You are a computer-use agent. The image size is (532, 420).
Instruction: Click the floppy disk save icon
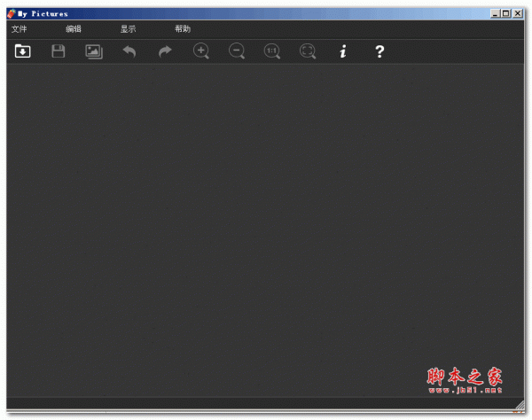click(x=59, y=51)
